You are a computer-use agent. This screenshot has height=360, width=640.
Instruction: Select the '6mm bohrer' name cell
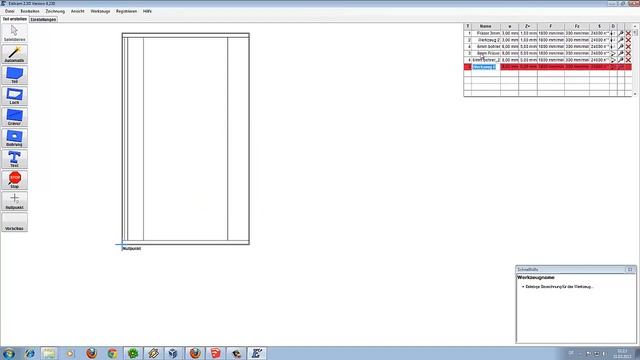[x=486, y=47]
